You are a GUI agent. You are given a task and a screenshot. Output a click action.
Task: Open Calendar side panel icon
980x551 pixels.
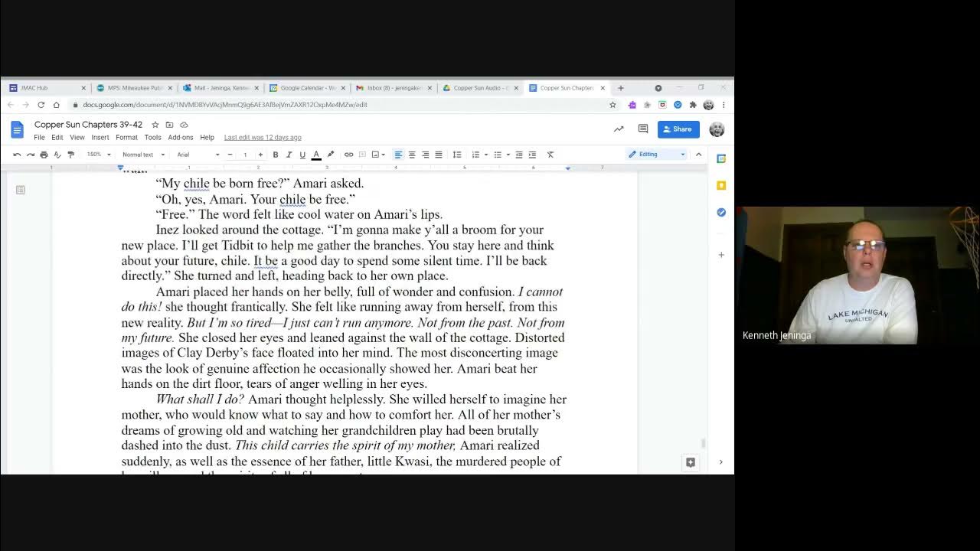point(721,158)
